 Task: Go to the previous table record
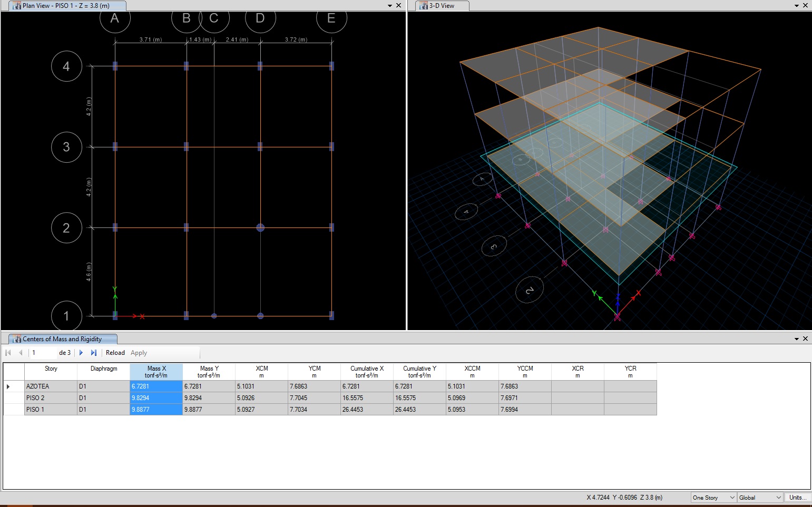21,353
